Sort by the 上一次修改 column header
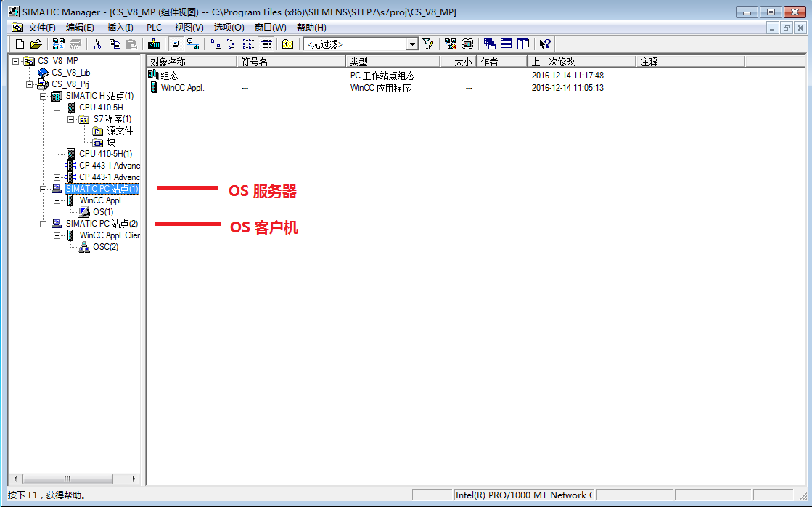 pos(581,62)
